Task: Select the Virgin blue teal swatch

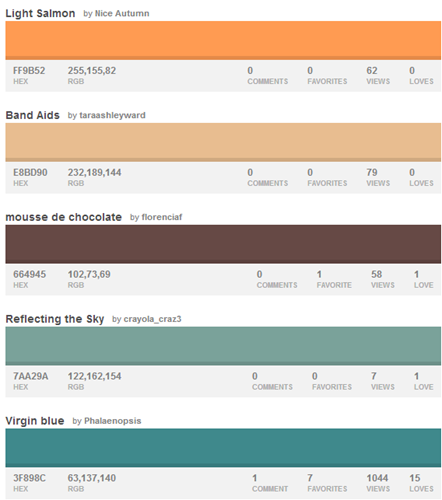Action: click(223, 448)
